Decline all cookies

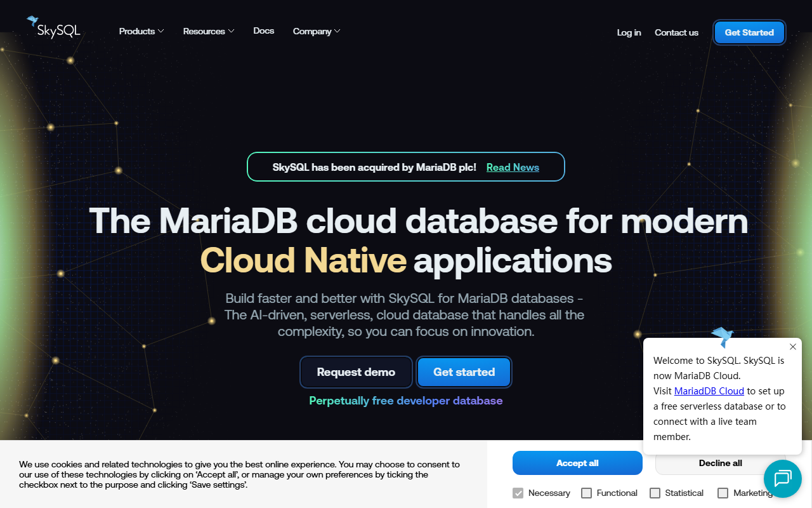click(x=720, y=463)
